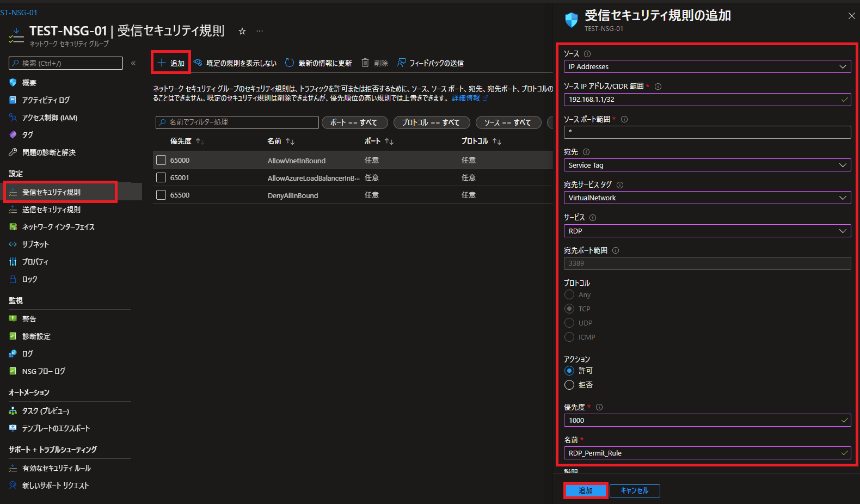Click the 追加 (Add) toolbar button
This screenshot has width=860, height=504.
click(171, 63)
